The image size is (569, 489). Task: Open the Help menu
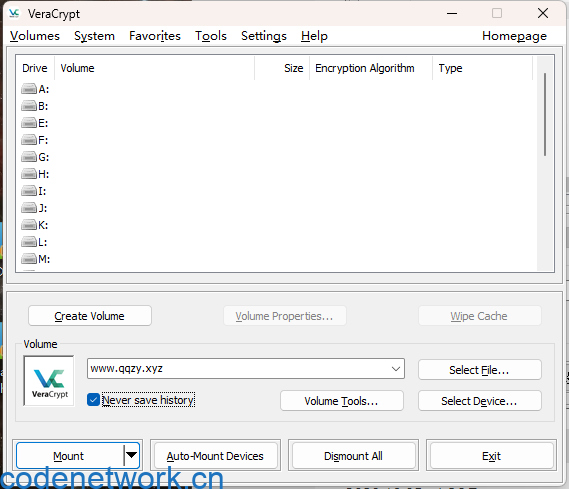[314, 36]
